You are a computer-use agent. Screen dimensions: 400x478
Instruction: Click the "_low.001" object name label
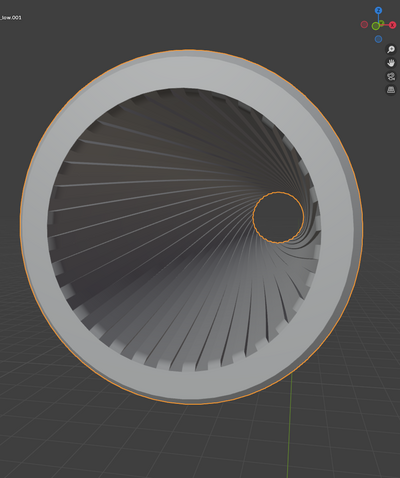click(11, 17)
